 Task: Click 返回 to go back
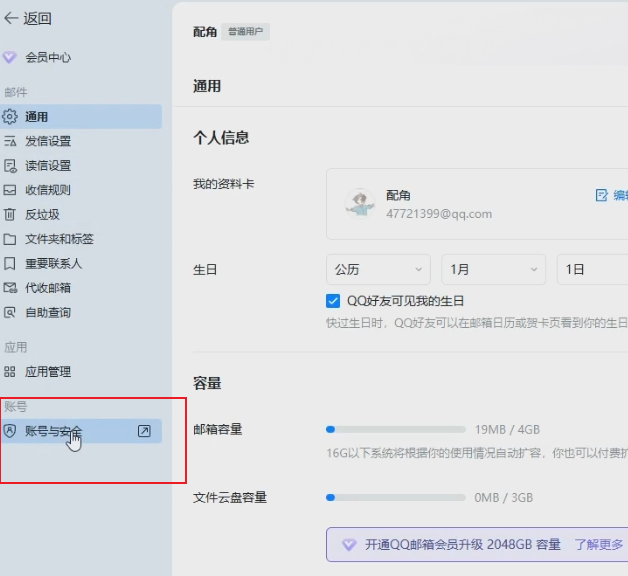pos(37,18)
